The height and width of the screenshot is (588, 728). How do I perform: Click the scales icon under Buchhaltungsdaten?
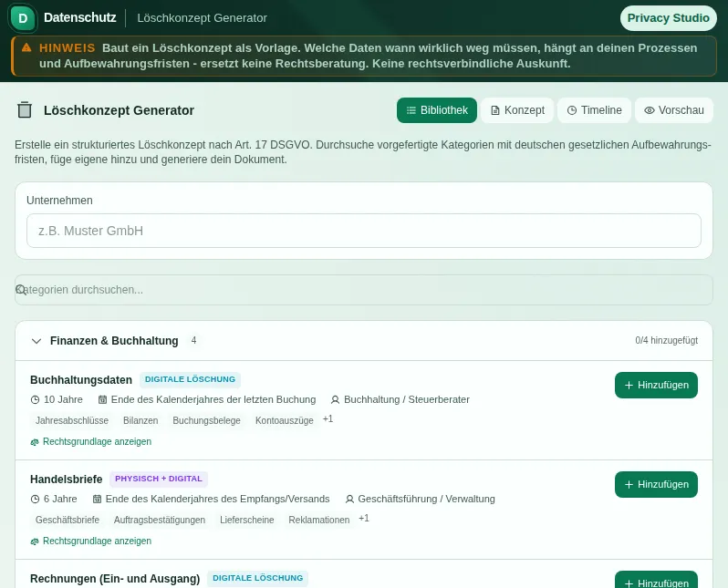35,442
